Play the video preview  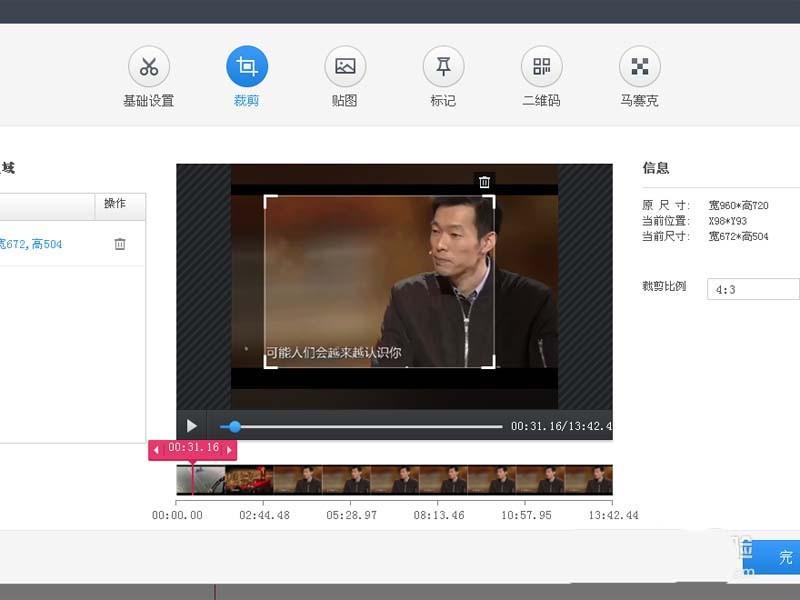pos(192,426)
